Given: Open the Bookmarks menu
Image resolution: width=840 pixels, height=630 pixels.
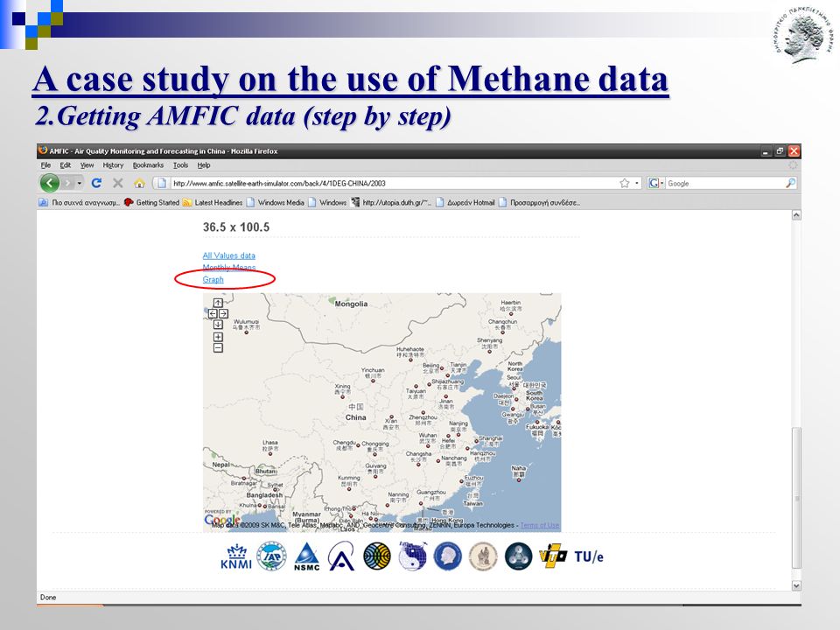Looking at the screenshot, I should (x=149, y=165).
